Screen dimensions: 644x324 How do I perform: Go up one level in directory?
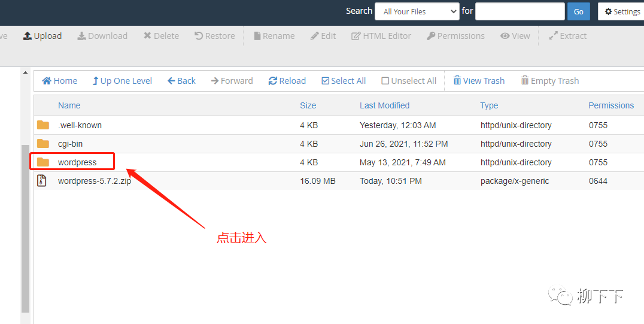[95, 81]
